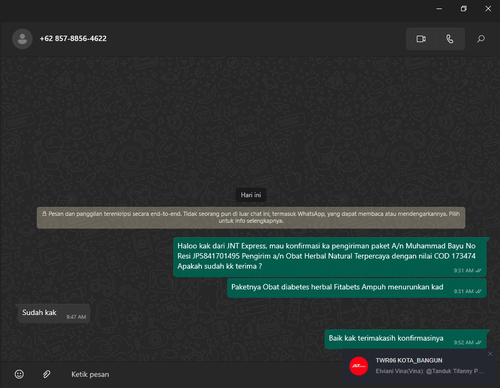The image size is (500, 388).
Task: Click the end-to-end encryption notice banner
Action: tap(251, 217)
